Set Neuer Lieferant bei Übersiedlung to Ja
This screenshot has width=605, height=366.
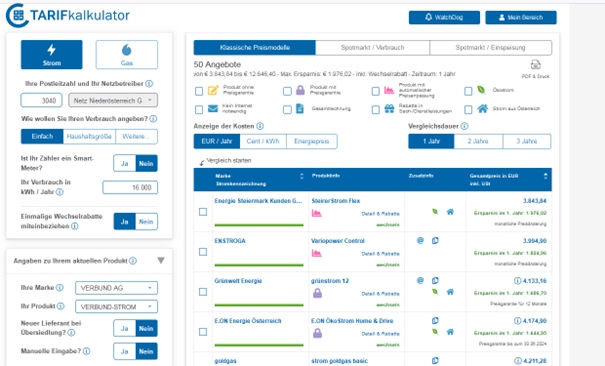click(x=125, y=328)
